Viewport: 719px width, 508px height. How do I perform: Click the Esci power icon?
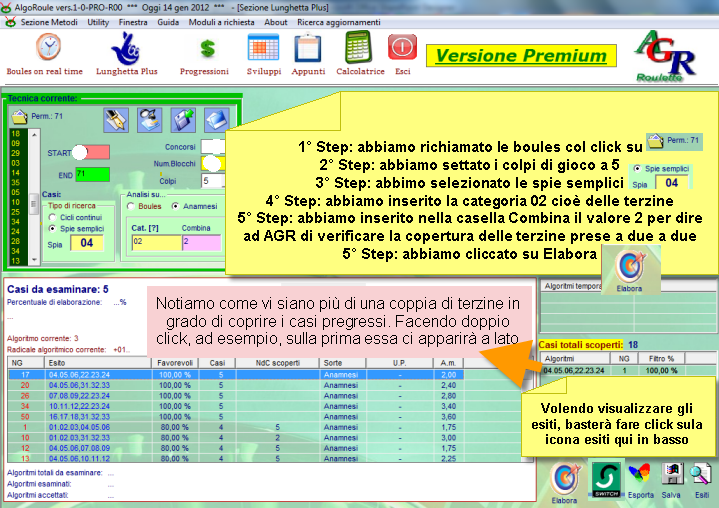(402, 47)
